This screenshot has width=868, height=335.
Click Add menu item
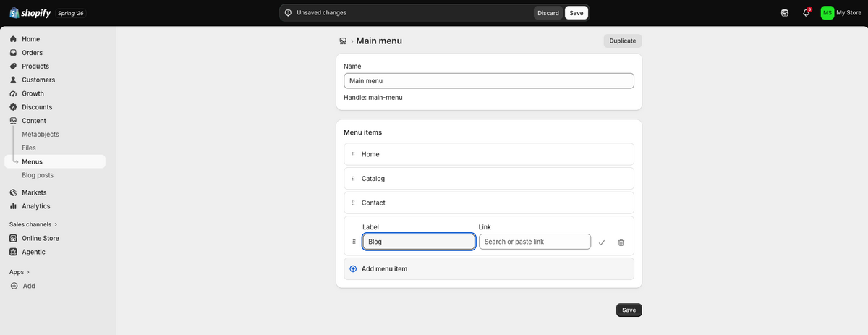489,269
